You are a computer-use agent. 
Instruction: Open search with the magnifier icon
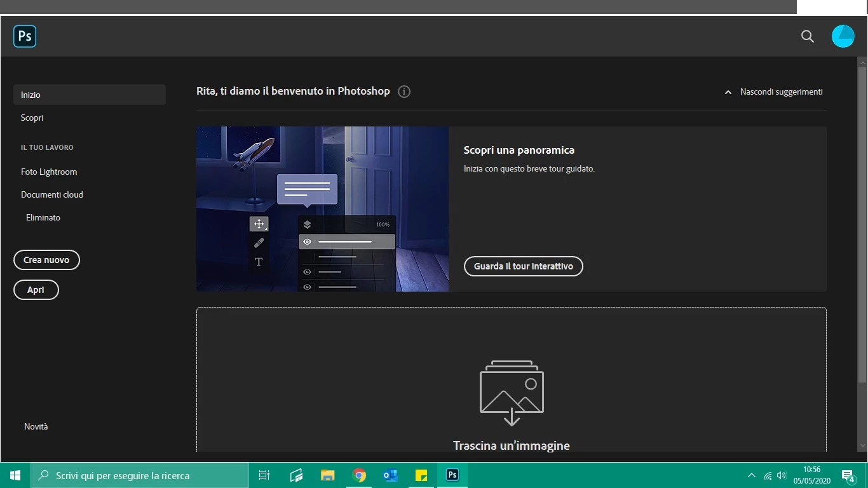(808, 36)
